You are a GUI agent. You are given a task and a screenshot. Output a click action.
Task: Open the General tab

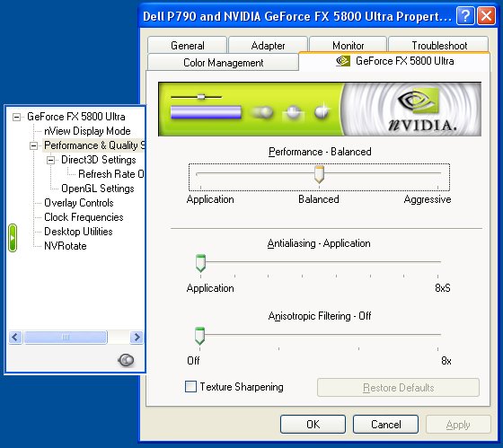[x=188, y=45]
